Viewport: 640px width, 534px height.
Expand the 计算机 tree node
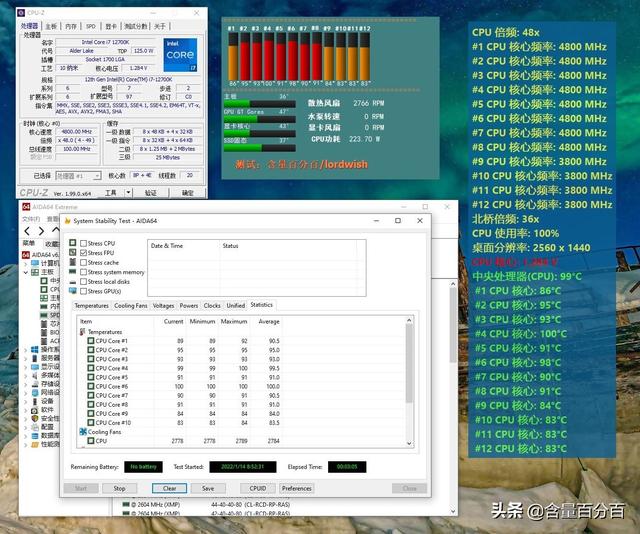26,264
